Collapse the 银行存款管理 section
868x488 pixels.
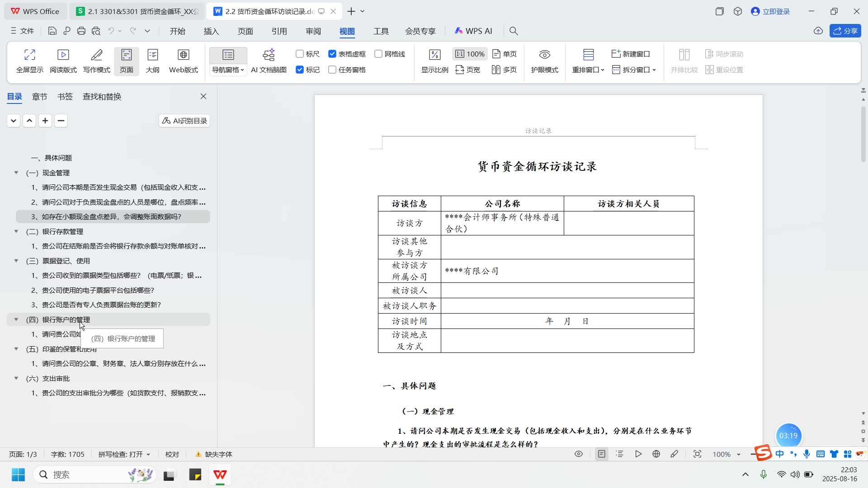[16, 231]
